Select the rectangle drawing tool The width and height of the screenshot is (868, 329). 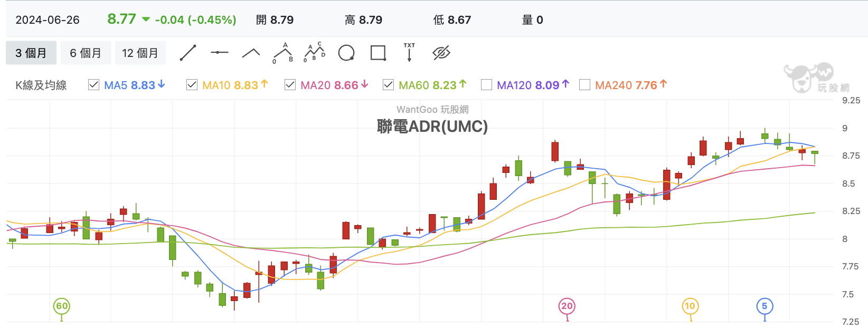coord(378,53)
